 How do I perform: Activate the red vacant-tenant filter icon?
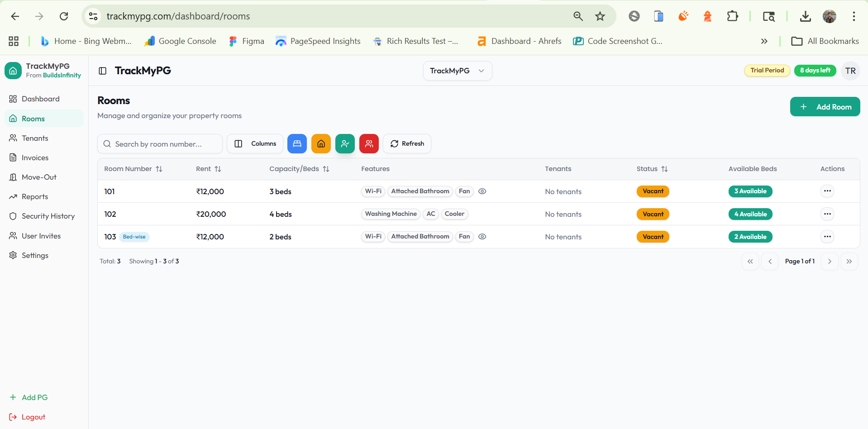(369, 143)
